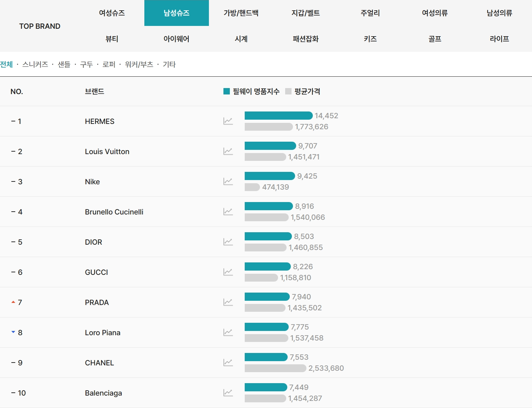Click GUCCI average price 1,158,810

pyautogui.click(x=295, y=277)
